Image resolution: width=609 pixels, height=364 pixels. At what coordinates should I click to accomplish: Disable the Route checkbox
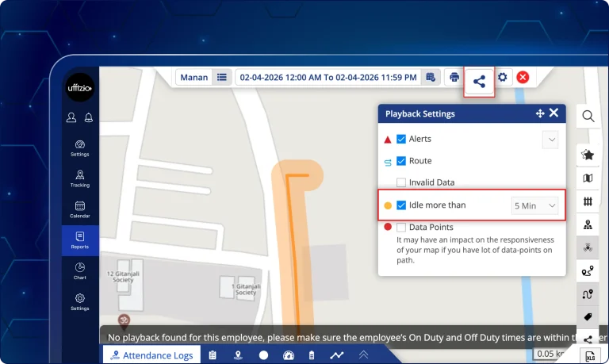point(401,161)
